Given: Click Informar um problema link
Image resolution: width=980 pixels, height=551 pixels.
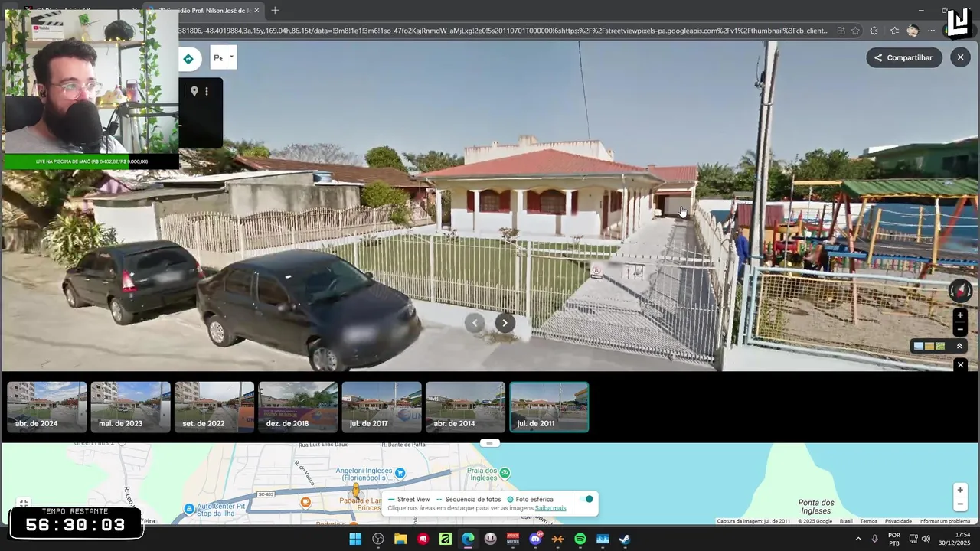Looking at the screenshot, I should (x=944, y=521).
